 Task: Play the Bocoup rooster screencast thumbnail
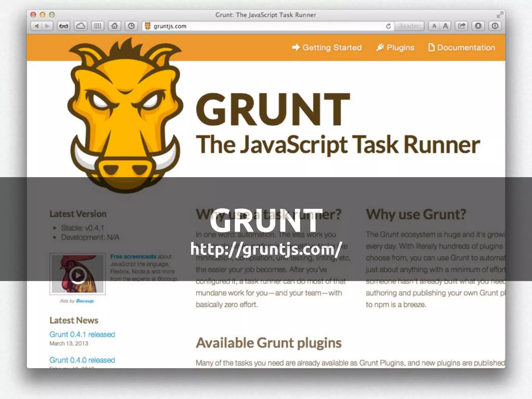pos(78,274)
